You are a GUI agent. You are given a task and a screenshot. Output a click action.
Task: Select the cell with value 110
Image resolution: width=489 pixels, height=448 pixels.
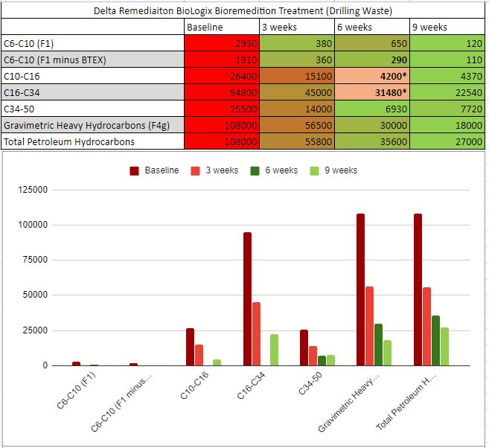447,60
